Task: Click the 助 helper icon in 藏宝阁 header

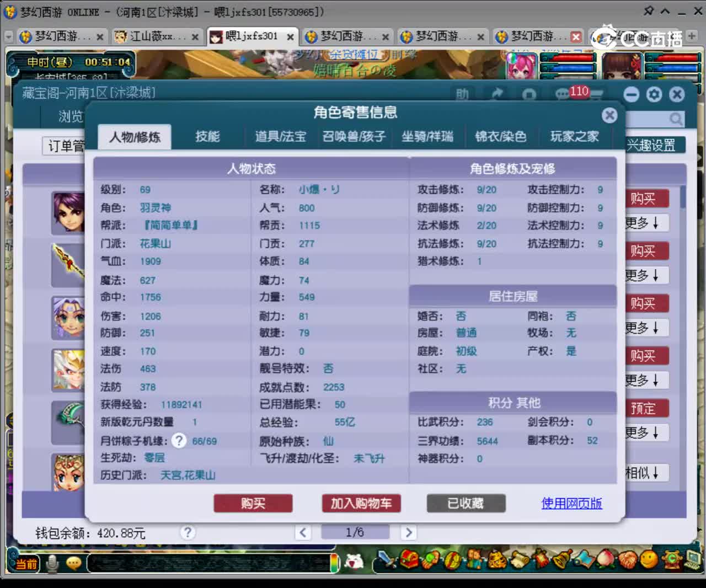Action: [x=462, y=94]
